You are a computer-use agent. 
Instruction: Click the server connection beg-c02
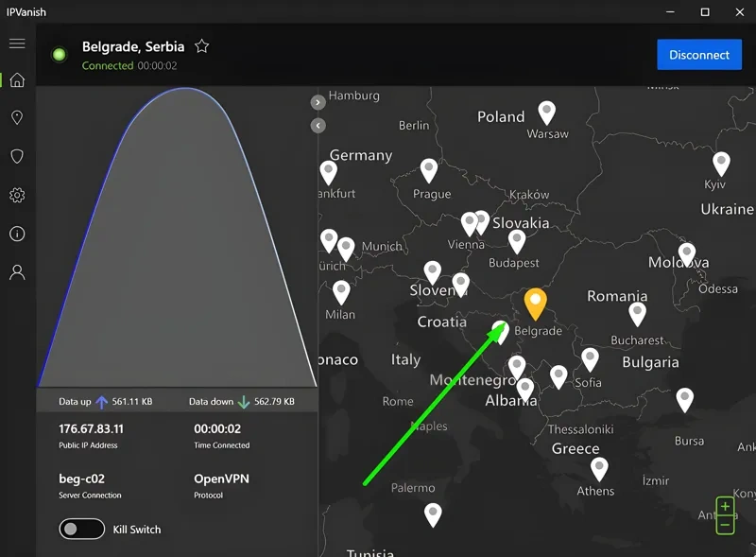pos(81,479)
